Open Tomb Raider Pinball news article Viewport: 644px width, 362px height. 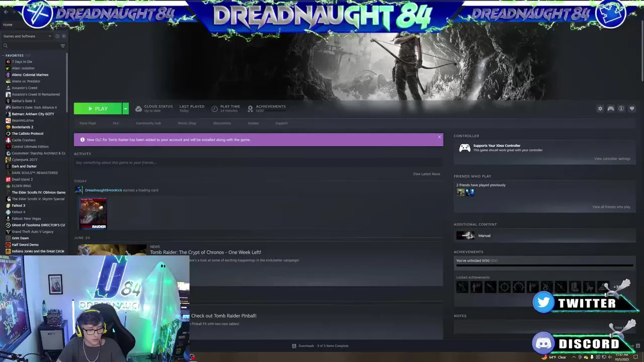click(x=224, y=316)
